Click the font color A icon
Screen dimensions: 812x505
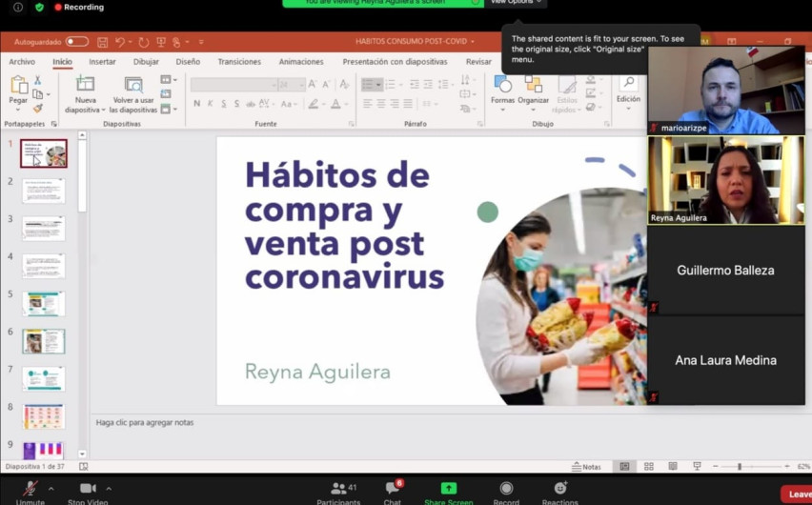coord(335,104)
